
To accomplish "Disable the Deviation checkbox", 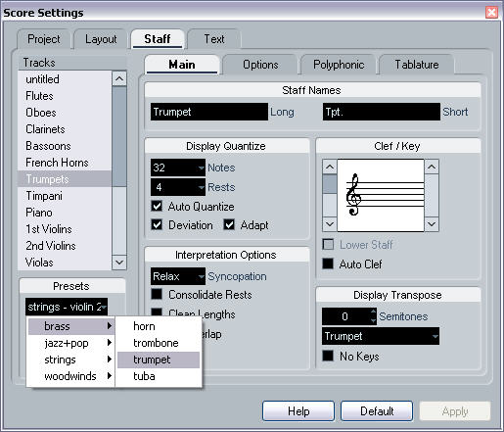I will 157,224.
